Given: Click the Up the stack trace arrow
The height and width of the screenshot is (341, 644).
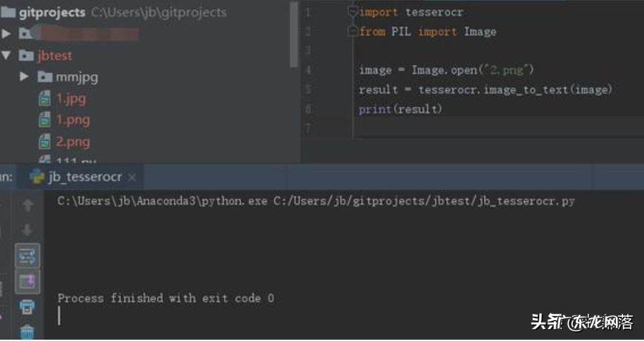Looking at the screenshot, I should click(x=27, y=206).
